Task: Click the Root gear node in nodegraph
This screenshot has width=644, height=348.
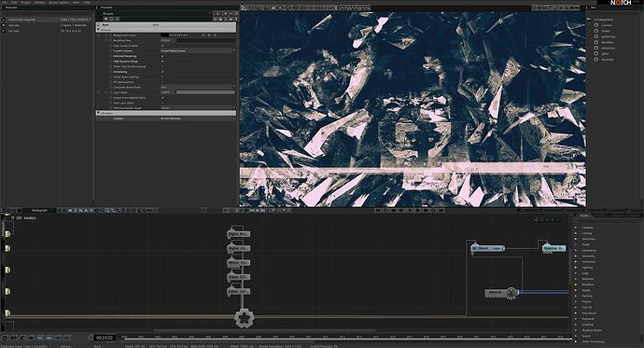Action: coord(244,317)
